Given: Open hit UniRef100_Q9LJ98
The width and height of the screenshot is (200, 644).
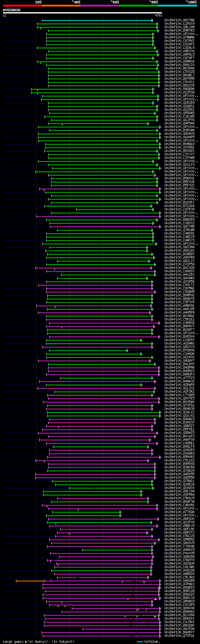Looking at the screenshot, I should [179, 27].
